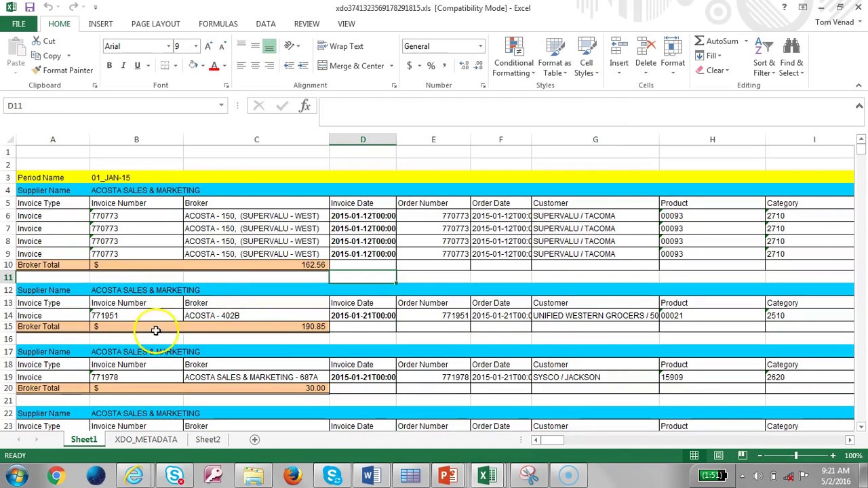868x488 pixels.
Task: Click the Save icon in quick access toolbar
Action: coord(30,7)
